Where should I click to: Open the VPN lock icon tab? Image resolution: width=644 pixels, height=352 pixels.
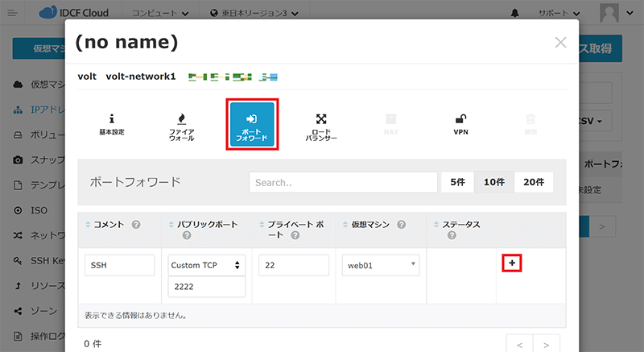[461, 123]
